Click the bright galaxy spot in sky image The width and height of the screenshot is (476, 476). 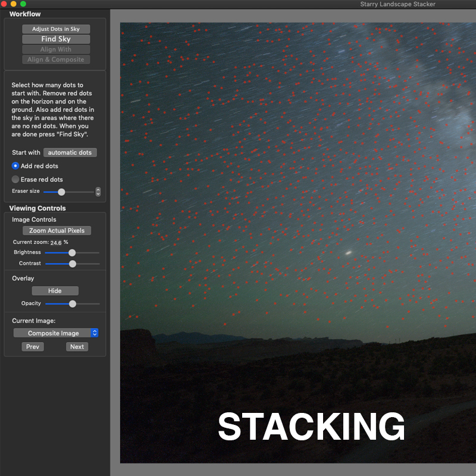click(349, 252)
